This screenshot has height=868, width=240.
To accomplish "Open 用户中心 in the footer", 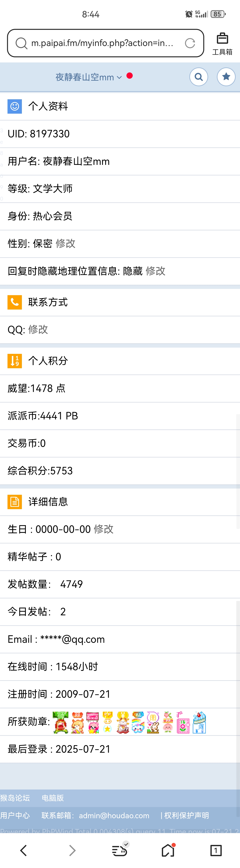I will [15, 815].
